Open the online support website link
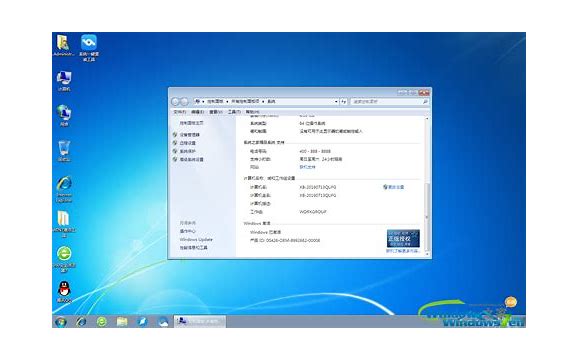 click(307, 167)
